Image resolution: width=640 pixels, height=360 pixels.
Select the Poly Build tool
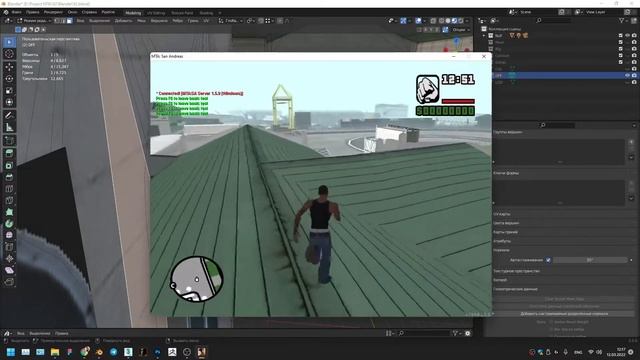(x=9, y=212)
